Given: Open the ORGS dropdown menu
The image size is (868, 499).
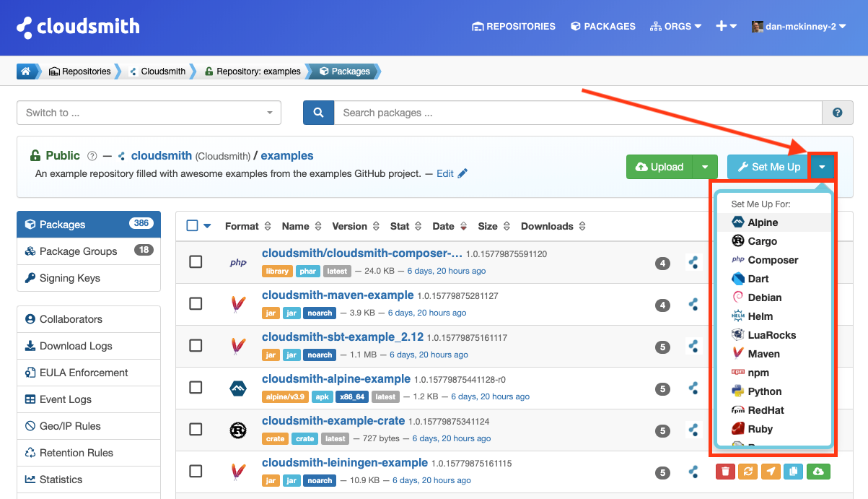Looking at the screenshot, I should (x=675, y=26).
